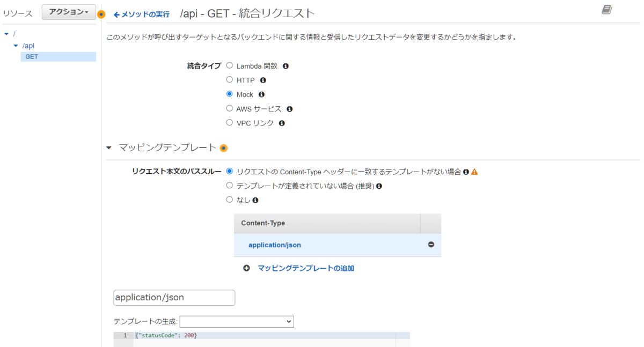
Task: Click the info icon next to Lambda 関数
Action: (x=284, y=65)
